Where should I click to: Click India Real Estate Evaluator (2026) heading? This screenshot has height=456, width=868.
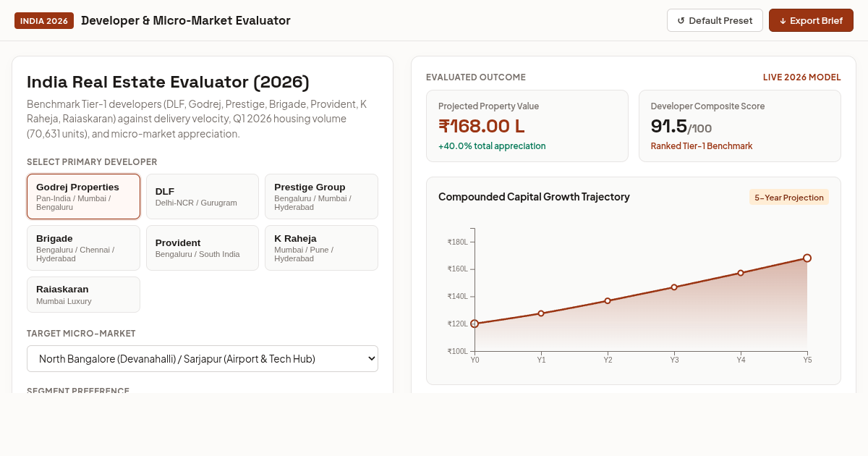(x=168, y=82)
